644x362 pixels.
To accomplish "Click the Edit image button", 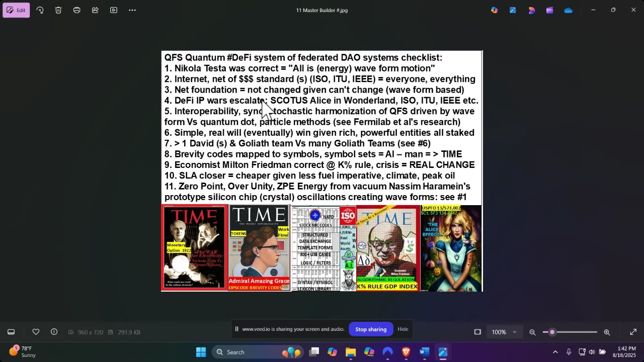I will 16,10.
